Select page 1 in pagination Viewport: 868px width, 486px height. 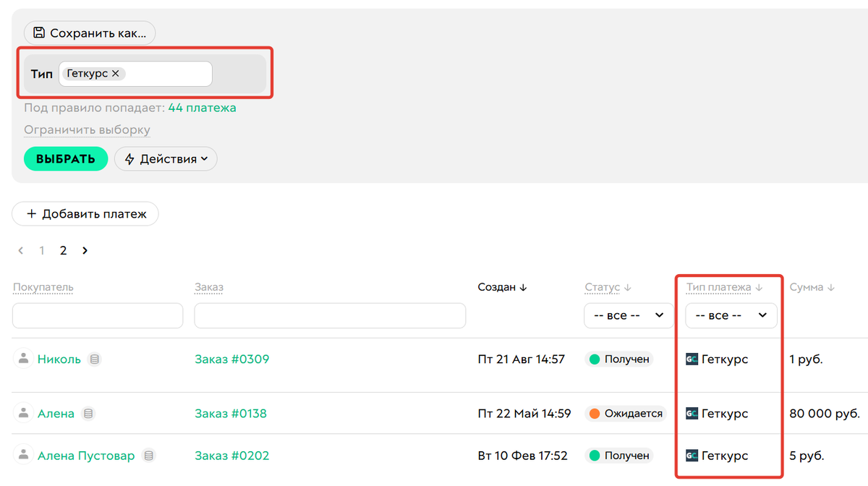click(42, 250)
